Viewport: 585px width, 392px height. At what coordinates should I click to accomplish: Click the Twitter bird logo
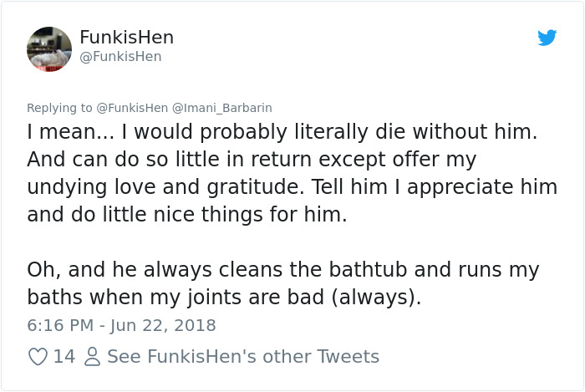point(547,38)
